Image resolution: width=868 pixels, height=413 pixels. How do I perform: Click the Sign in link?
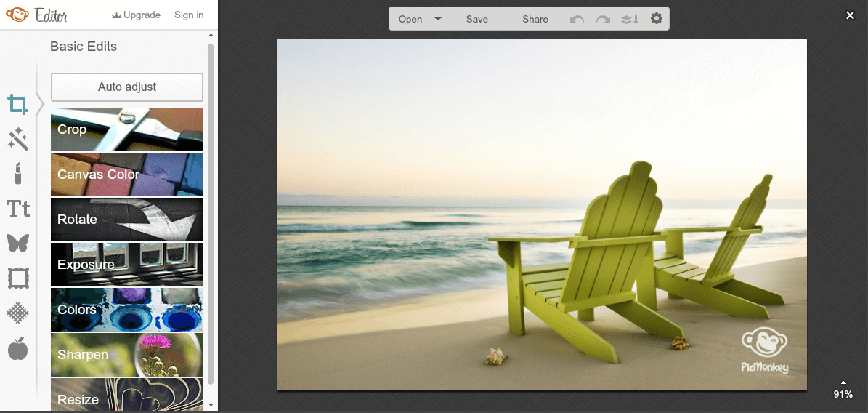(189, 15)
